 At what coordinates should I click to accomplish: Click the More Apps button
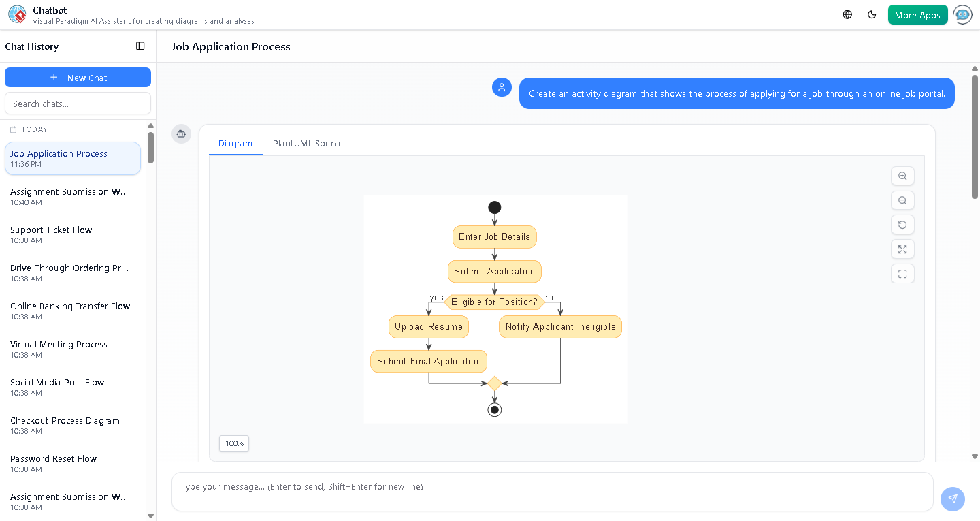coord(917,14)
